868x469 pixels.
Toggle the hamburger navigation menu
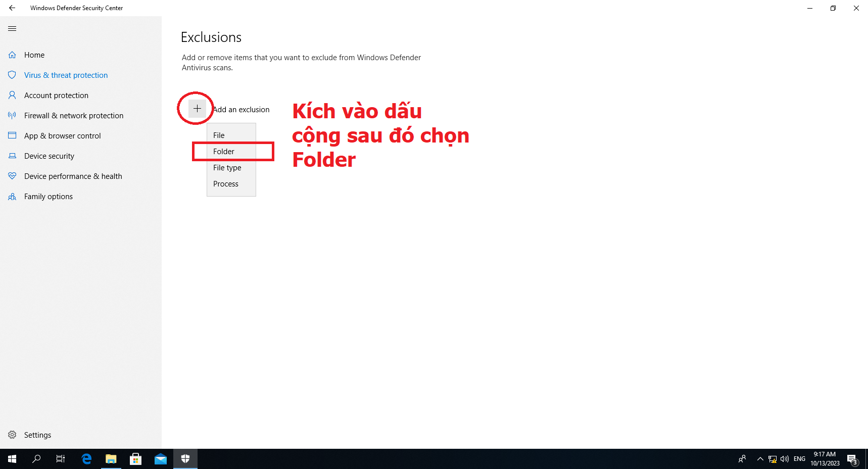pos(12,29)
